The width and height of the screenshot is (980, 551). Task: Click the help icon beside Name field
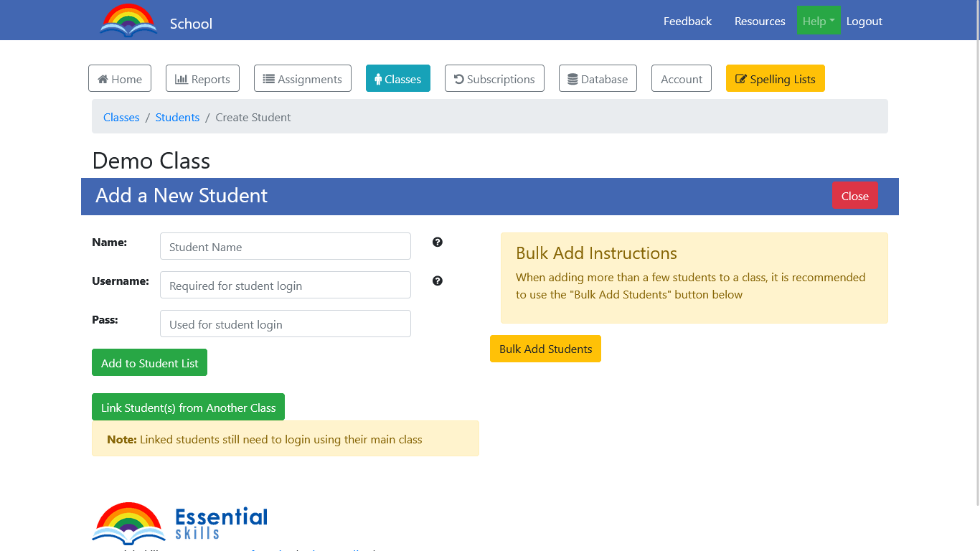point(438,242)
